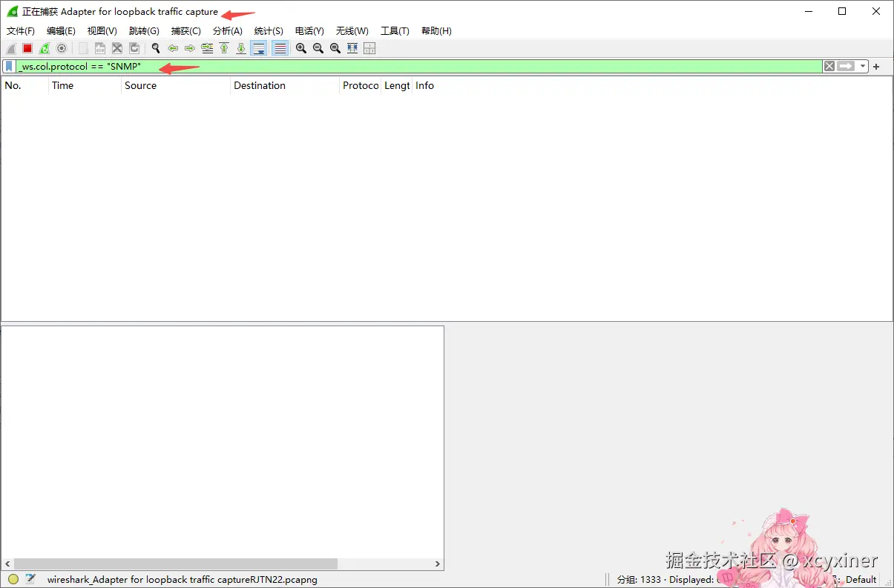Click the reload capture file icon
The image size is (894, 588).
pyautogui.click(x=134, y=48)
